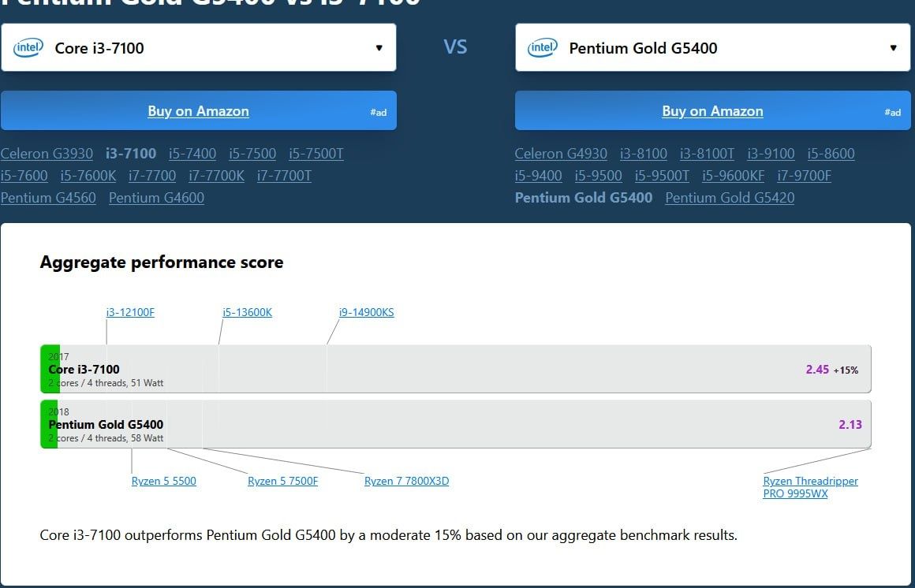The height and width of the screenshot is (588, 915).
Task: Click the 2.13 score value
Action: (850, 425)
